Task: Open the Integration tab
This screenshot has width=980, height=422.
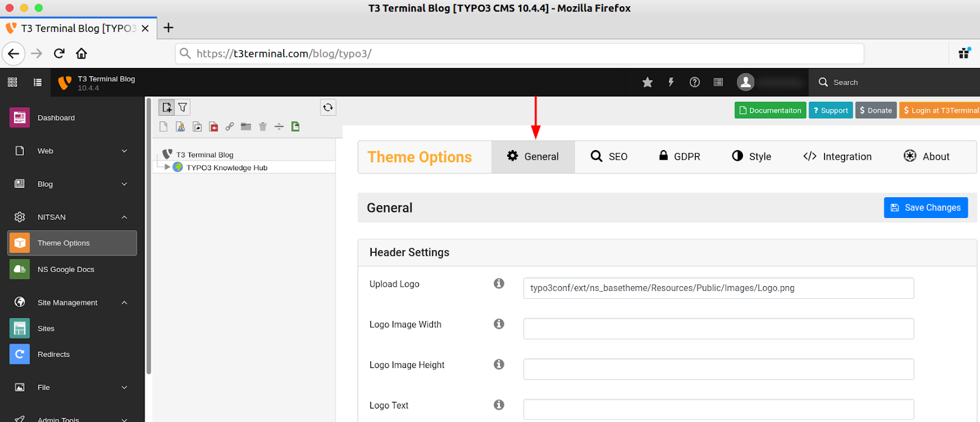Action: [x=837, y=157]
